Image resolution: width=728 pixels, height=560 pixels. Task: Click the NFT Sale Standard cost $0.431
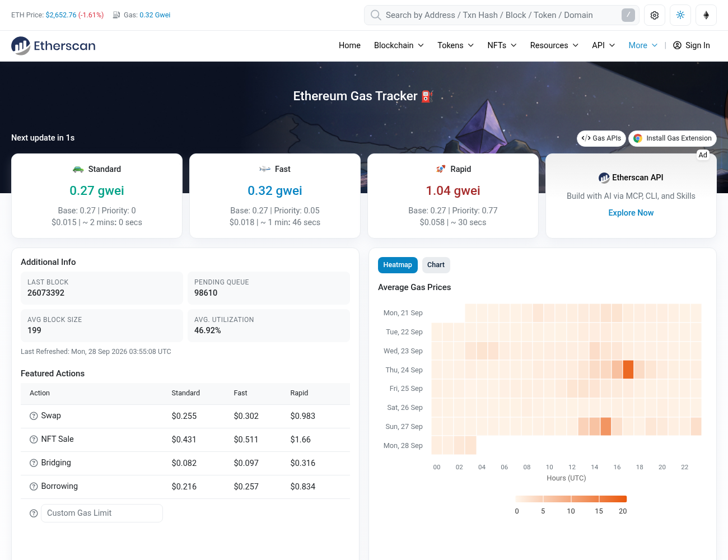point(184,440)
